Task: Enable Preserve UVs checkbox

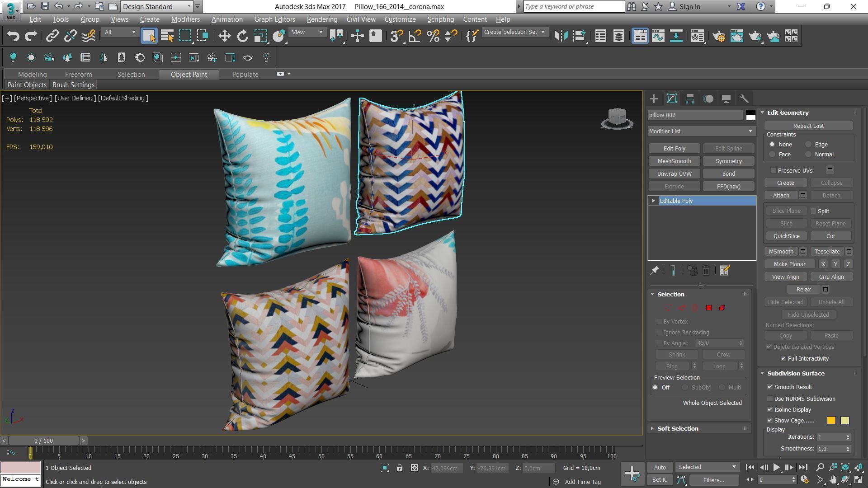Action: coord(774,170)
